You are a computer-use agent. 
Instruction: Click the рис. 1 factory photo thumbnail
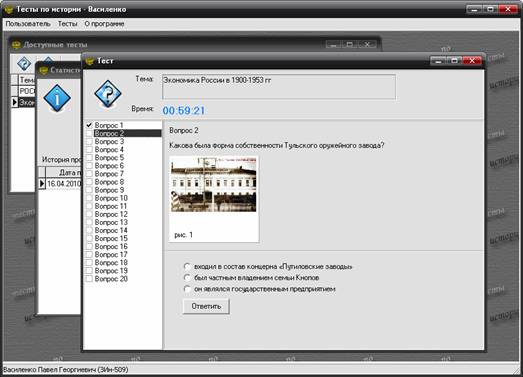(x=214, y=184)
